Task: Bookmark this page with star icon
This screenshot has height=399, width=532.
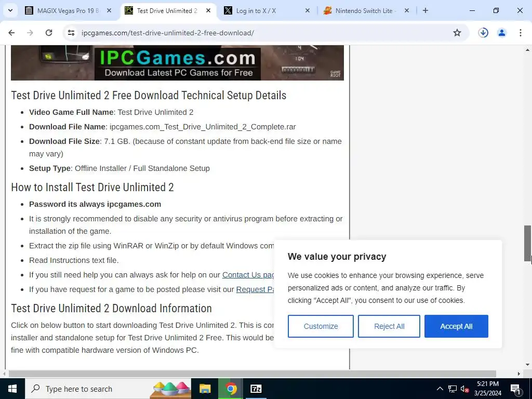Action: click(x=457, y=33)
